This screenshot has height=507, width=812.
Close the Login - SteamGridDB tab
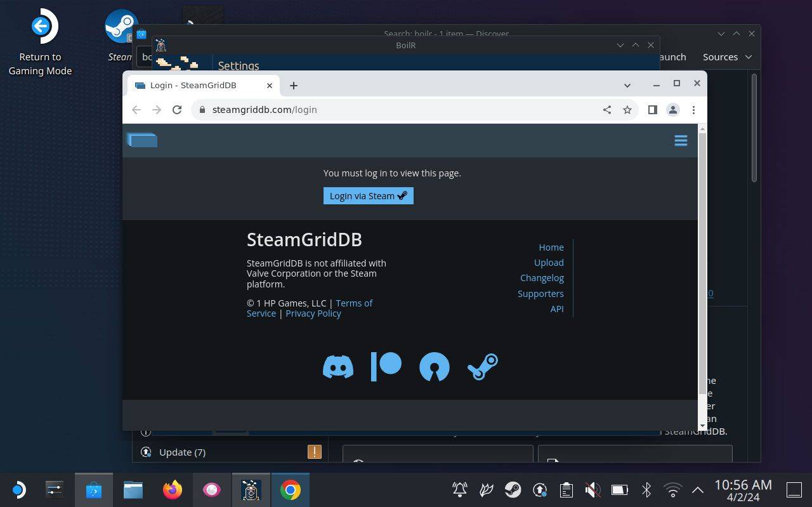pyautogui.click(x=270, y=85)
